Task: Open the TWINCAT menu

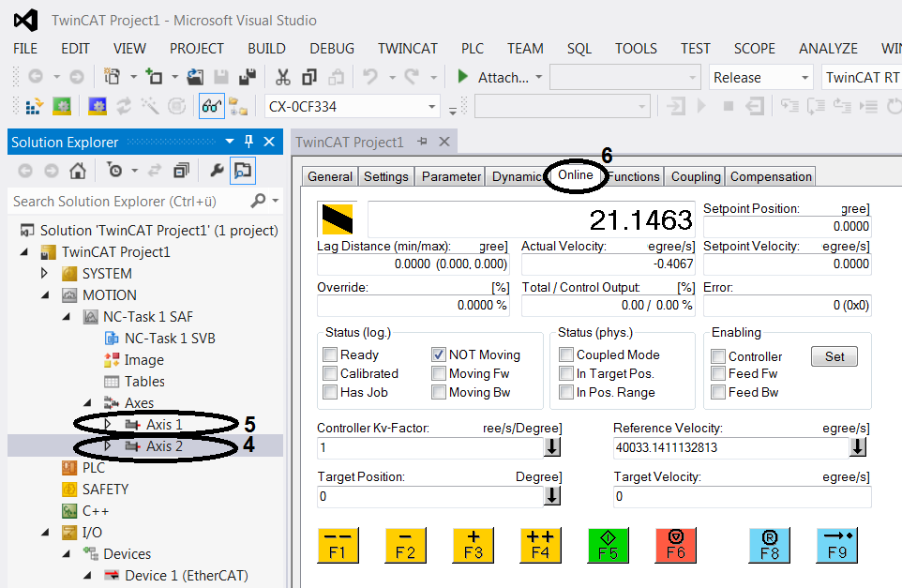Action: (407, 49)
